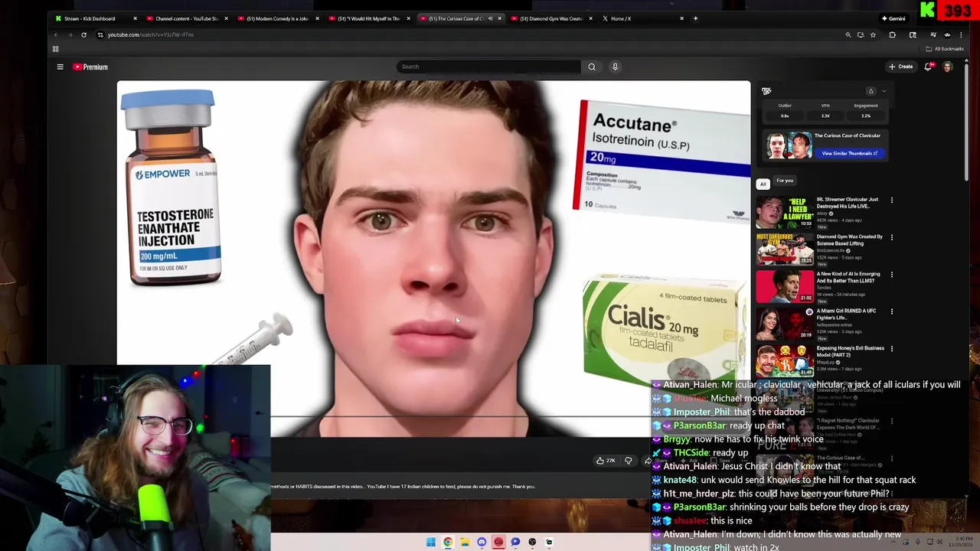The image size is (980, 551).
Task: Go to YouTube Premium home logo
Action: (90, 67)
